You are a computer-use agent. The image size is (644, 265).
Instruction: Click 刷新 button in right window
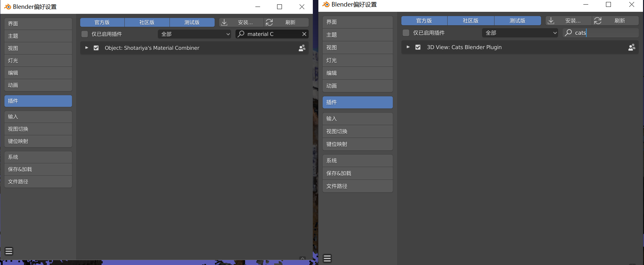click(x=615, y=21)
